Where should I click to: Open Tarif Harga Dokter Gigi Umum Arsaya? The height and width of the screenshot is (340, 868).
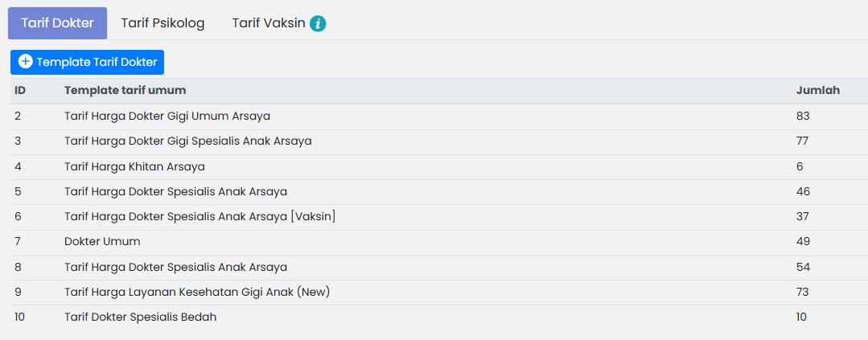167,116
